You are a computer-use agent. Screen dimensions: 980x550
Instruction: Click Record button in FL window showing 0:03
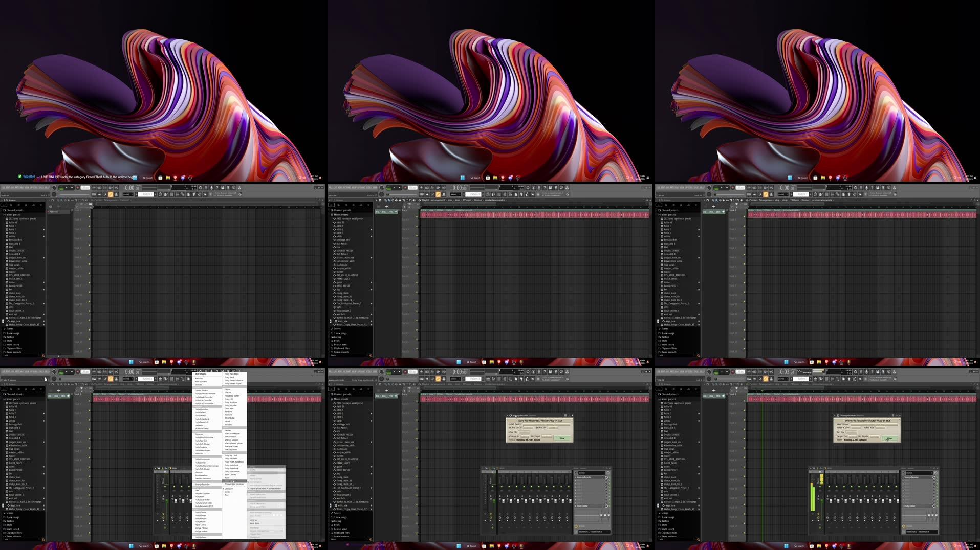point(732,372)
